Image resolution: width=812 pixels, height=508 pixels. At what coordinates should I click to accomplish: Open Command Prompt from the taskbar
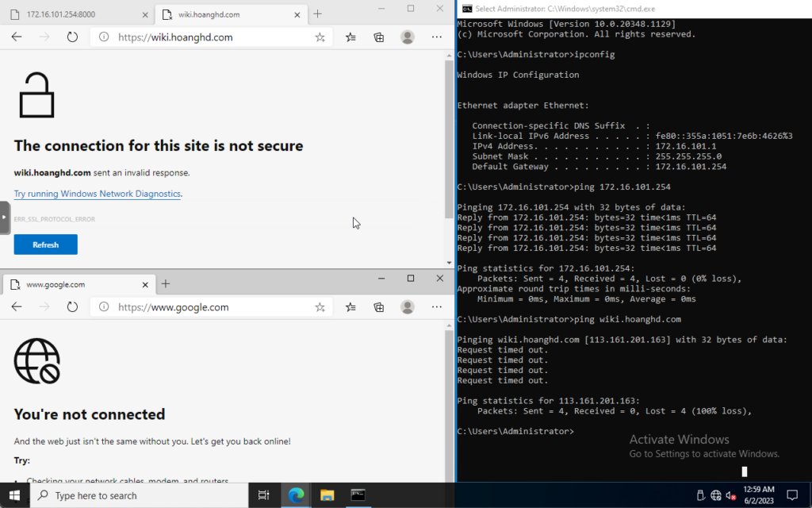pyautogui.click(x=358, y=495)
